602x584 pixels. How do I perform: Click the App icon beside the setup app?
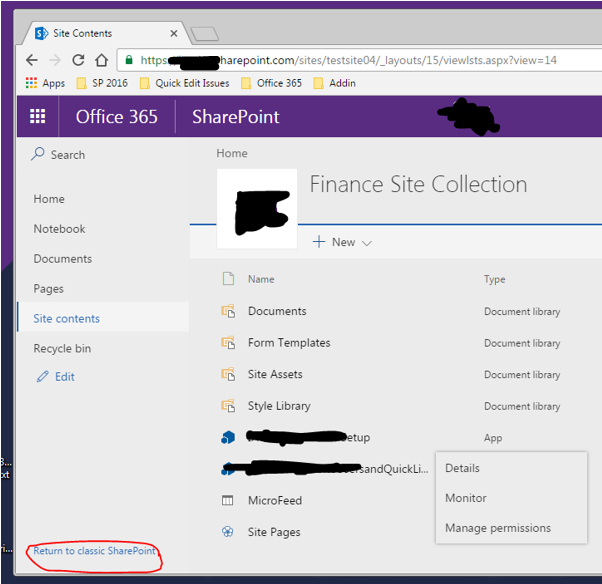click(228, 437)
